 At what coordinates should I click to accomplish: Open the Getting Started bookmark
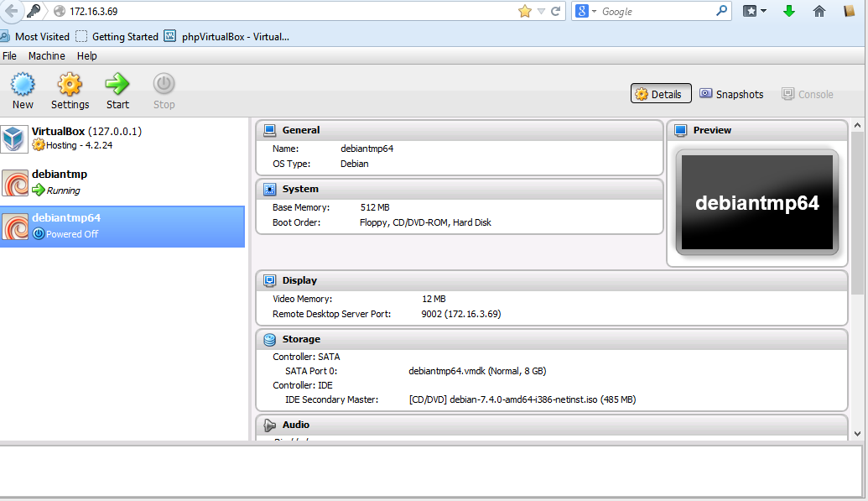pyautogui.click(x=117, y=37)
